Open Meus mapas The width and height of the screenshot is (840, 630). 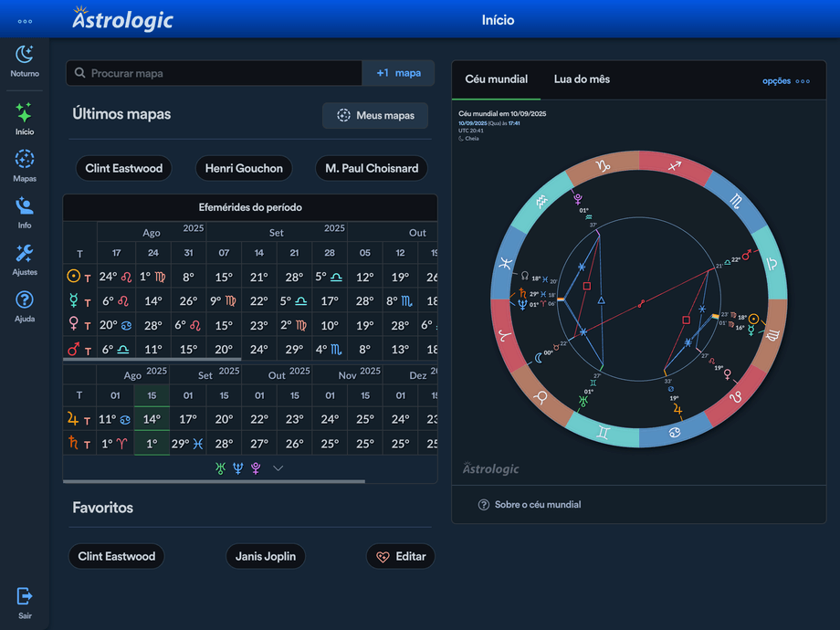375,115
